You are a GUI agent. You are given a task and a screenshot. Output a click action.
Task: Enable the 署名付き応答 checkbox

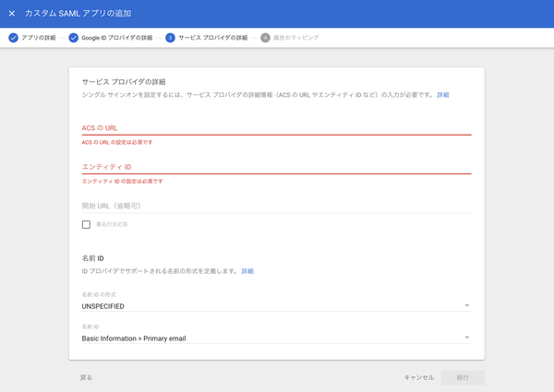[86, 224]
